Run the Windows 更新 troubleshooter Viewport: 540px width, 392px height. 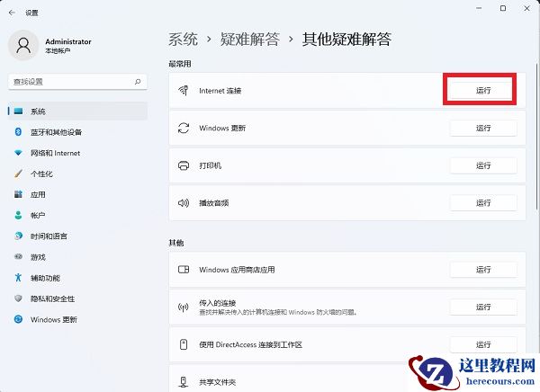[483, 128]
